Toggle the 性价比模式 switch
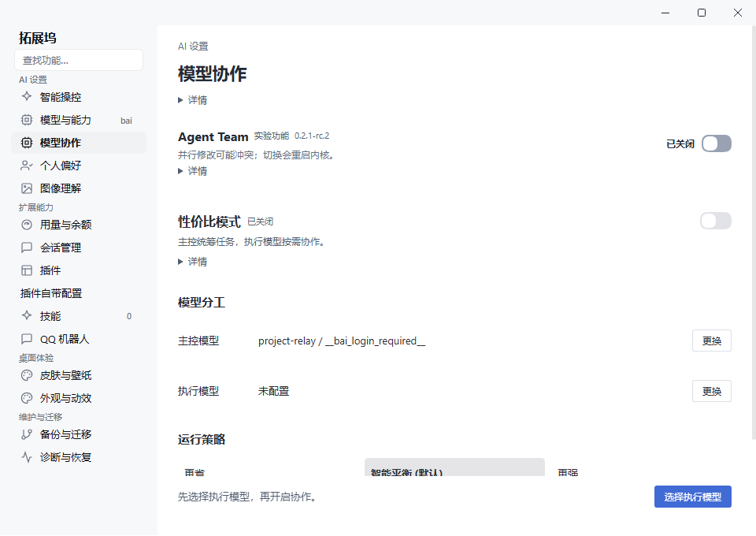 pyautogui.click(x=716, y=221)
